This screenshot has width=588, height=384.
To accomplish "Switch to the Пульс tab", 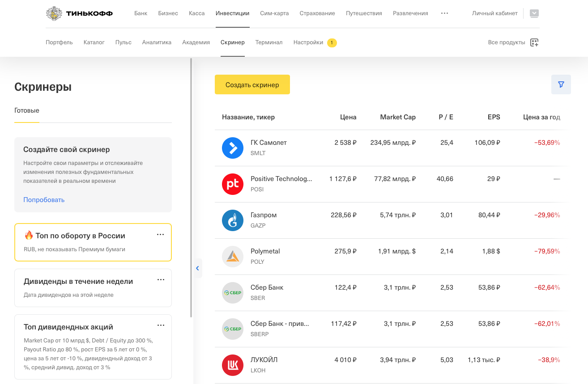I will (x=124, y=42).
